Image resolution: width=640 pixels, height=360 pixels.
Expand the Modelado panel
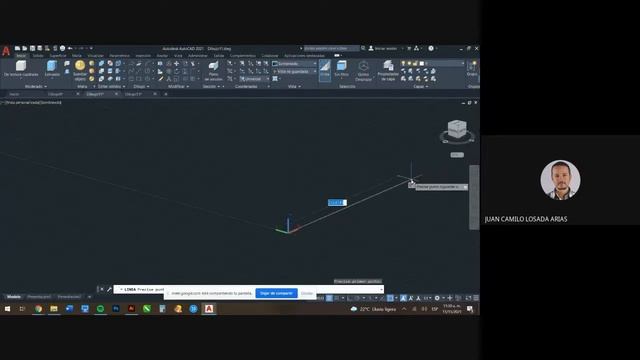(x=36, y=87)
